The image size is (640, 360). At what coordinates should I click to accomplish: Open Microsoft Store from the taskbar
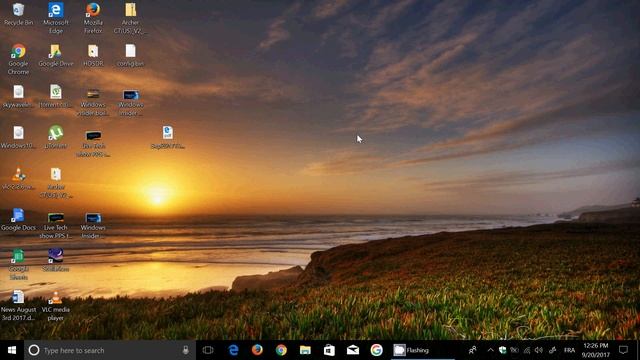pyautogui.click(x=329, y=350)
